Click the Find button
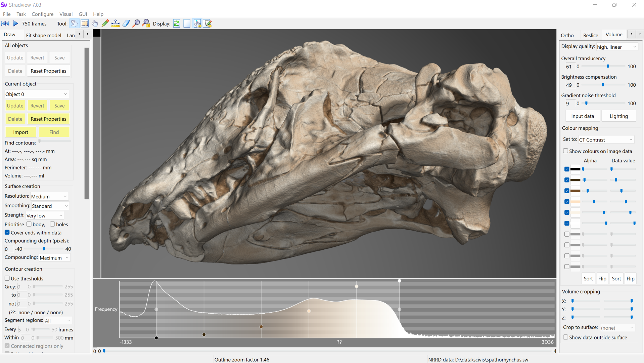This screenshot has width=644, height=363. coord(54,132)
